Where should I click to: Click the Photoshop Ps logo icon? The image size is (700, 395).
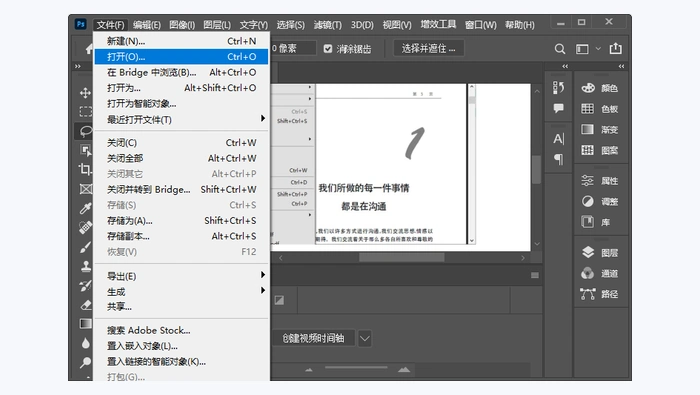80,24
